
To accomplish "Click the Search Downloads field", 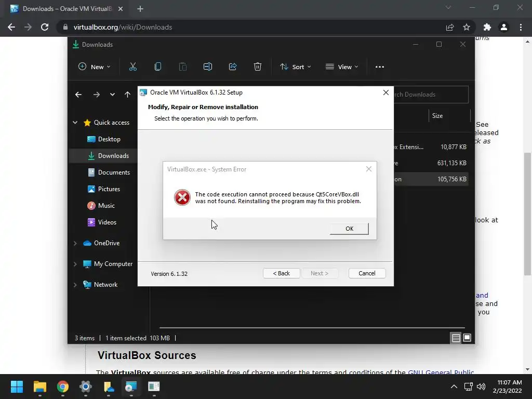I will [430, 95].
